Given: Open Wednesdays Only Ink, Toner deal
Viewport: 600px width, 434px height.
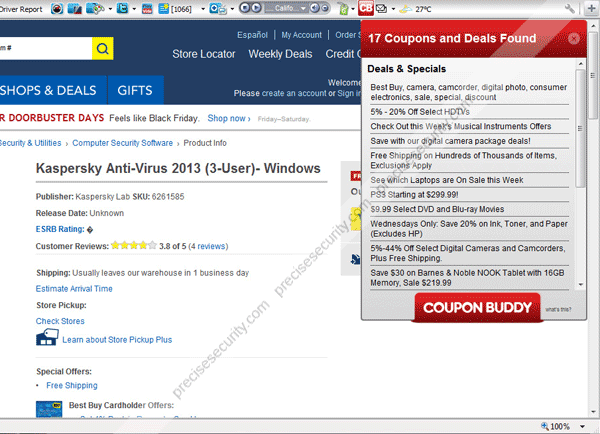Looking at the screenshot, I should (470, 228).
